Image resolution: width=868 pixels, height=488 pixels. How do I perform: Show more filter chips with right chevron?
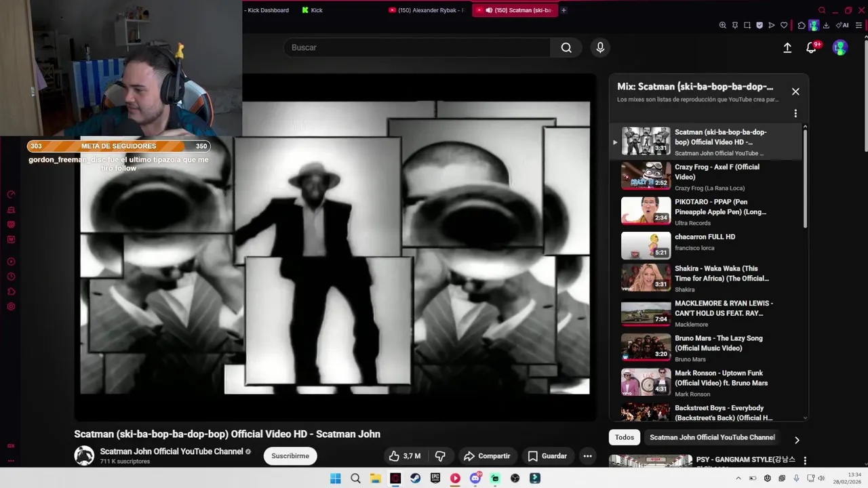coord(797,440)
